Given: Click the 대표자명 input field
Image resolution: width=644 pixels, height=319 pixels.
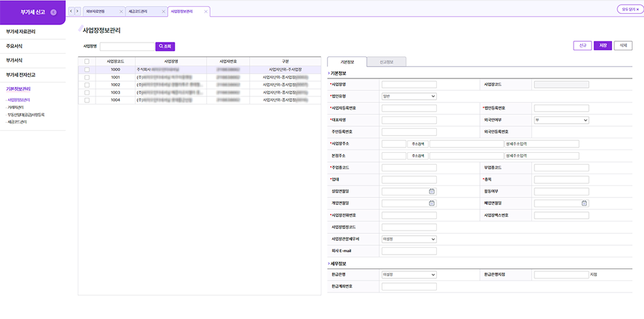Looking at the screenshot, I should (x=409, y=120).
